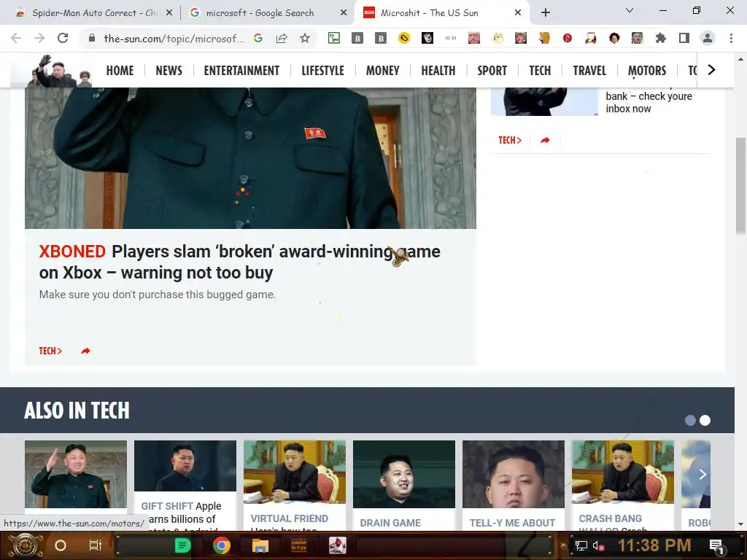
Task: Open the MONEY nav section
Action: [382, 71]
